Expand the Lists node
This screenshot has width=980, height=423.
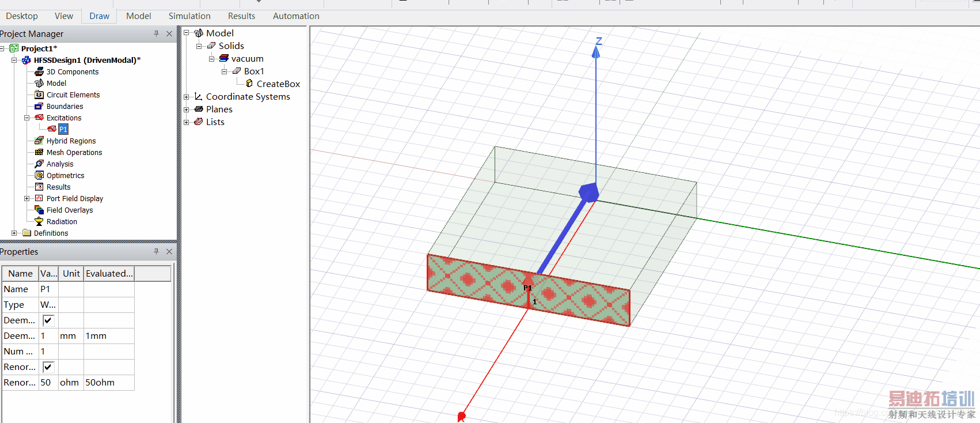point(187,122)
